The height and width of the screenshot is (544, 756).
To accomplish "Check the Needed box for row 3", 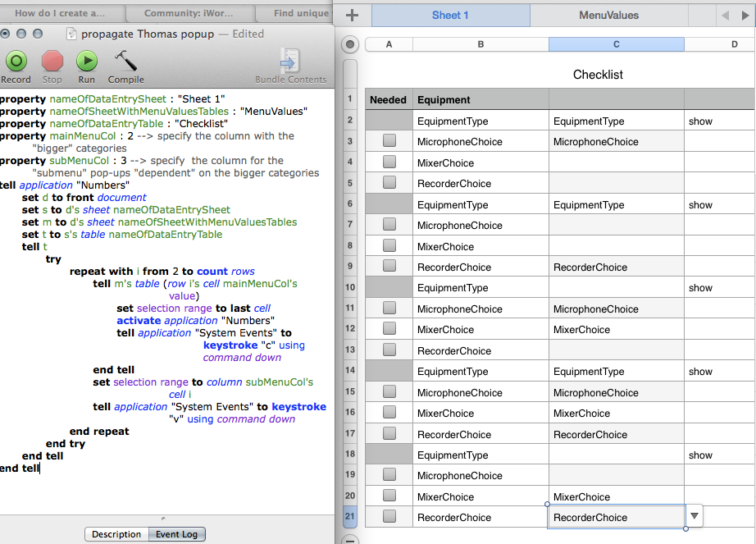I will 389,141.
